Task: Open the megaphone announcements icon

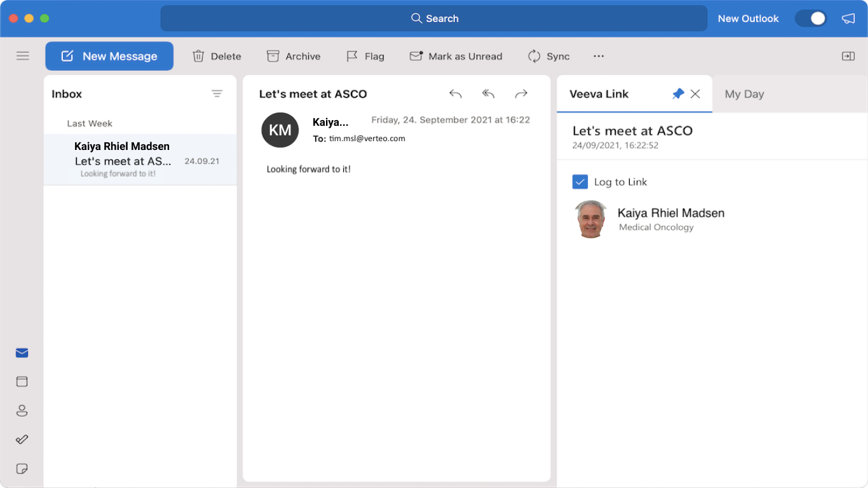Action: [x=848, y=18]
